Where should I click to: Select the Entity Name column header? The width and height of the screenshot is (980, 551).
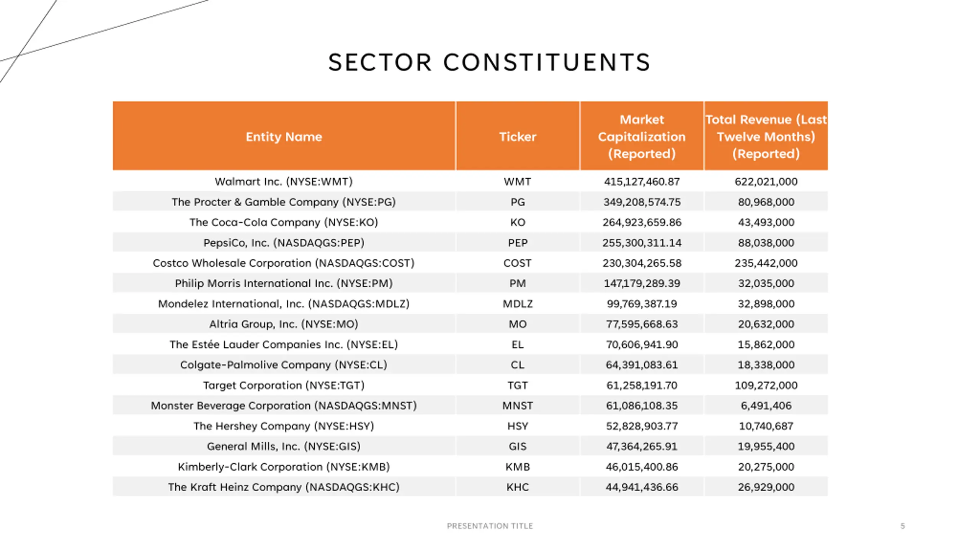[284, 136]
